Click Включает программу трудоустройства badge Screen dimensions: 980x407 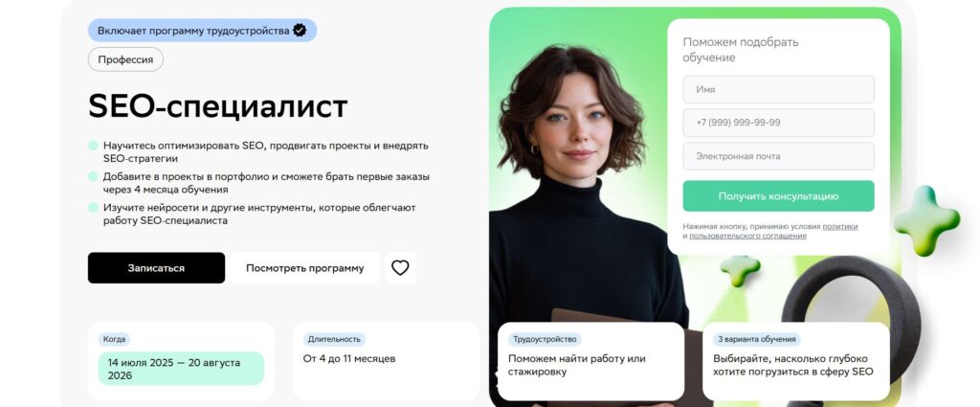[x=203, y=30]
